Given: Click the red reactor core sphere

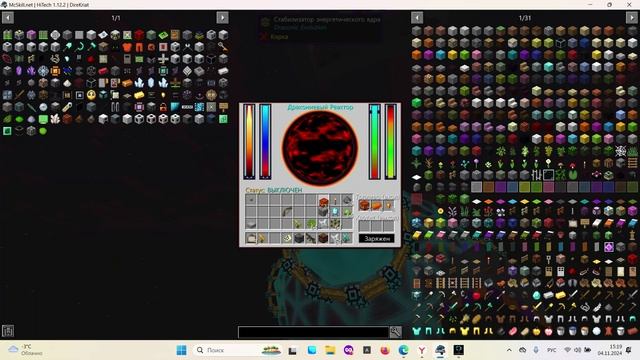Looking at the screenshot, I should click(x=320, y=149).
